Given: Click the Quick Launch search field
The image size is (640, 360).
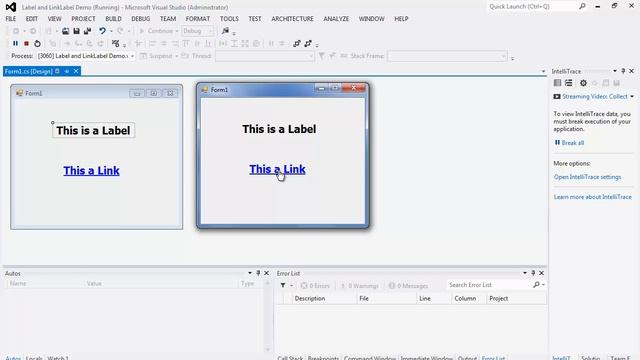Looking at the screenshot, I should tap(532, 7).
